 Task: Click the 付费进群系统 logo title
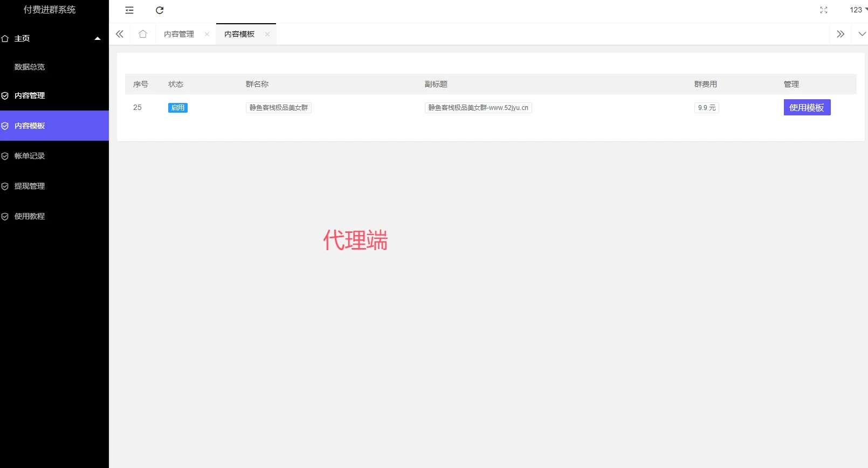pyautogui.click(x=50, y=10)
